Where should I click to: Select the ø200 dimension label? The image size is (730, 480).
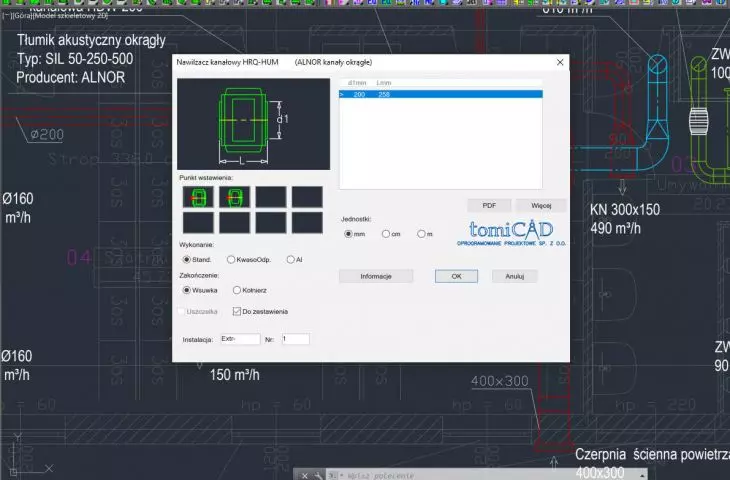click(x=47, y=135)
